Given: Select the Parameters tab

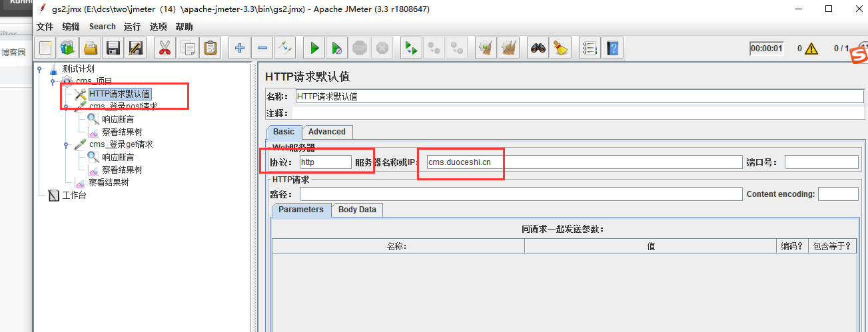Looking at the screenshot, I should click(x=301, y=210).
